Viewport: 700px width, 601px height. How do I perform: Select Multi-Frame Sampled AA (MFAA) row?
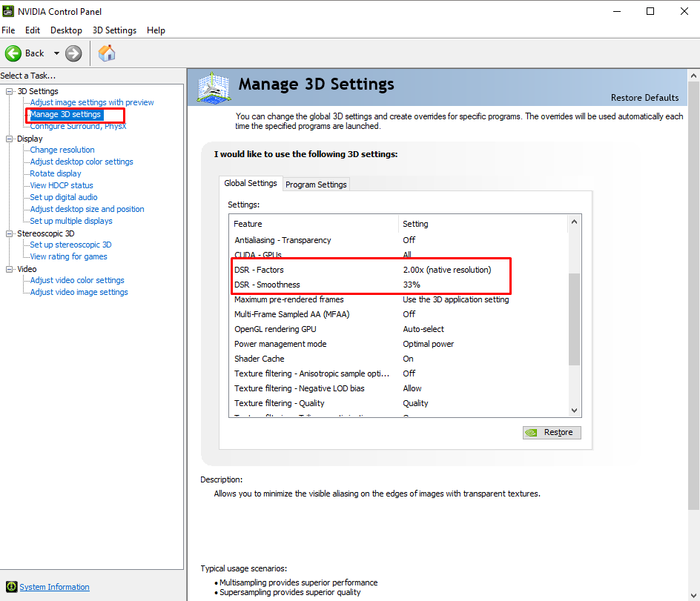coord(399,314)
